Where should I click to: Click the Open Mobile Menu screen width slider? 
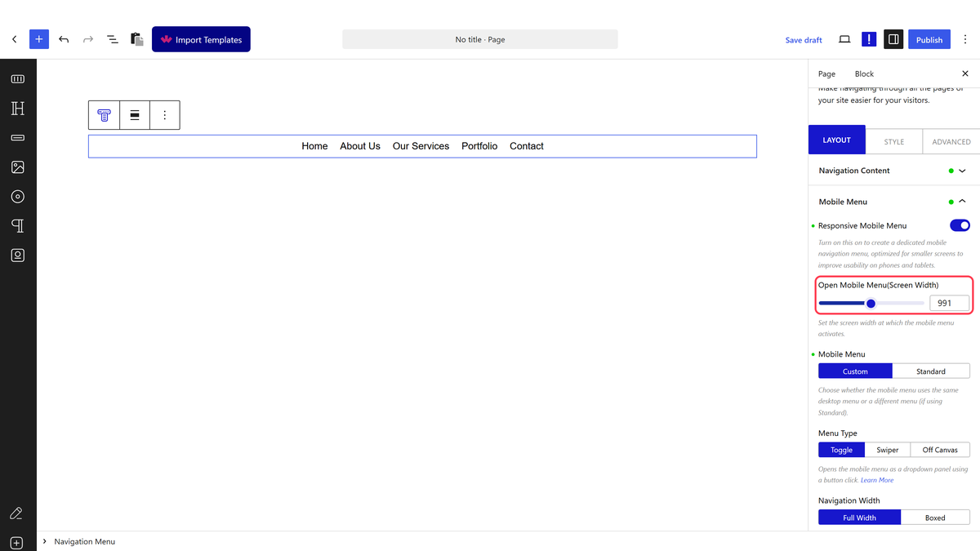(x=871, y=304)
